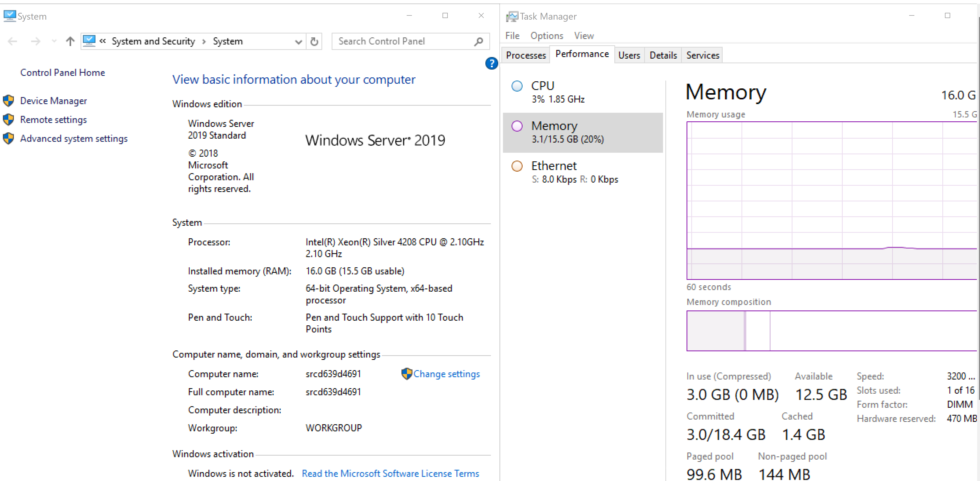Click shield icon next to Change settings
The height and width of the screenshot is (481, 980).
407,374
